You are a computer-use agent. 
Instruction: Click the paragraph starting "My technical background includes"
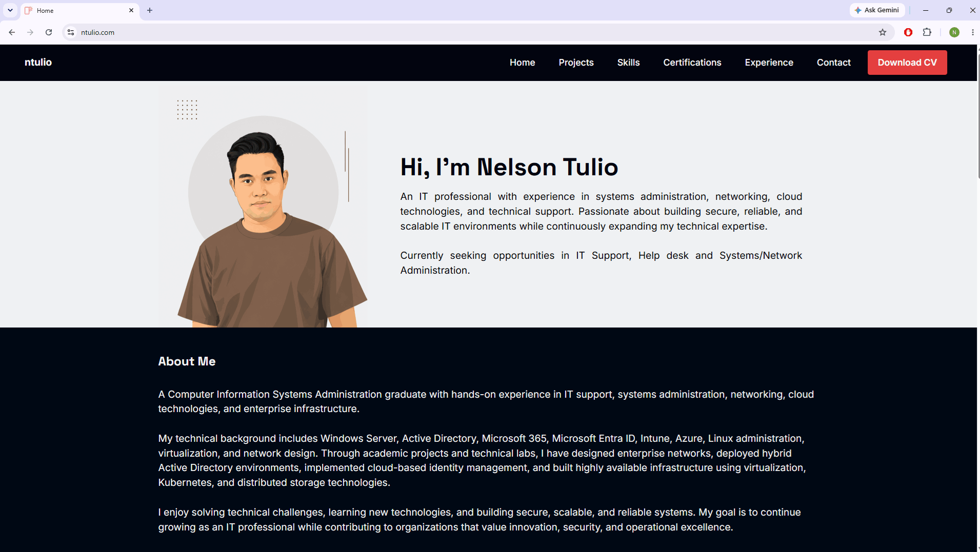[x=482, y=460]
